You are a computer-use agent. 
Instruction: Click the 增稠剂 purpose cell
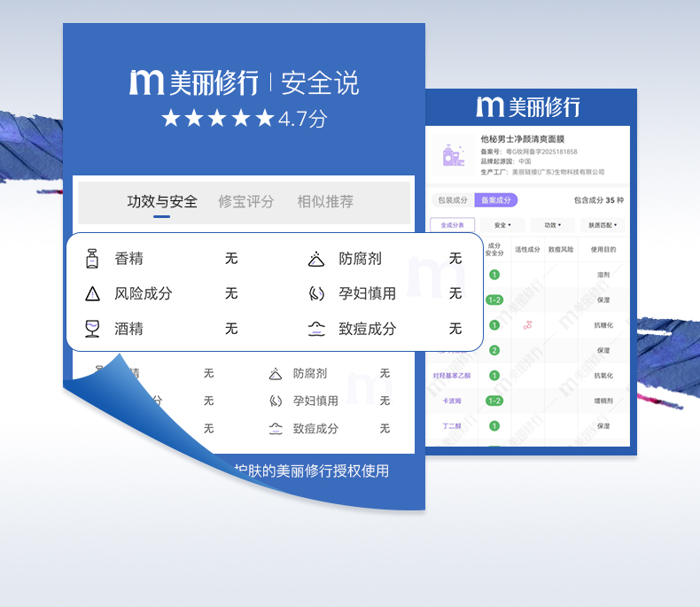tap(603, 401)
